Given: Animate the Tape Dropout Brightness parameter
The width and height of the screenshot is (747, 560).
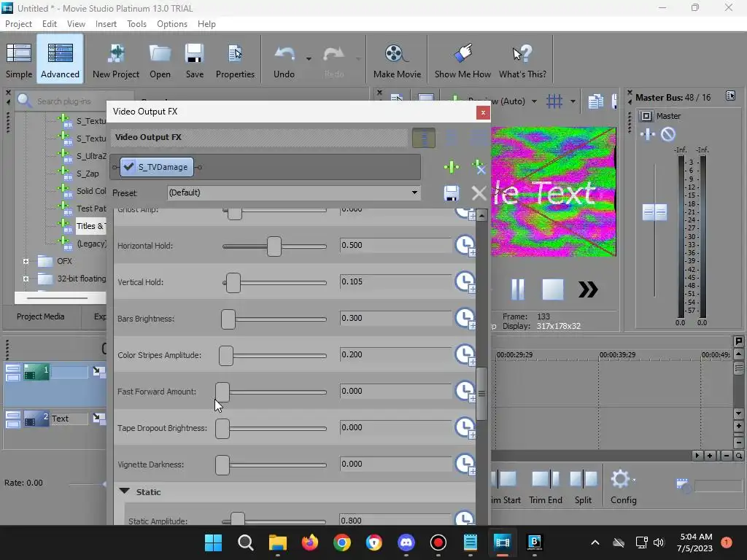Looking at the screenshot, I should [465, 428].
